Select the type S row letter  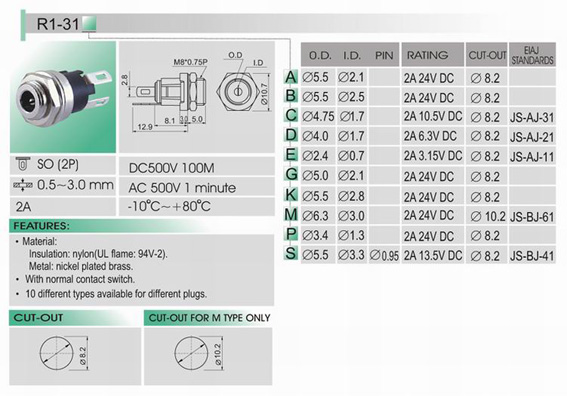click(x=291, y=254)
